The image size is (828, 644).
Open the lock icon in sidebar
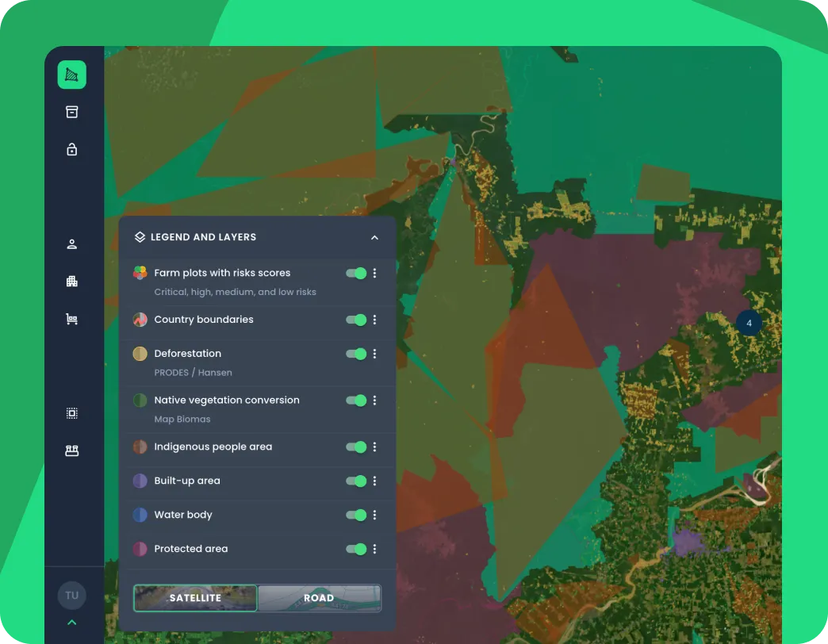pyautogui.click(x=72, y=149)
